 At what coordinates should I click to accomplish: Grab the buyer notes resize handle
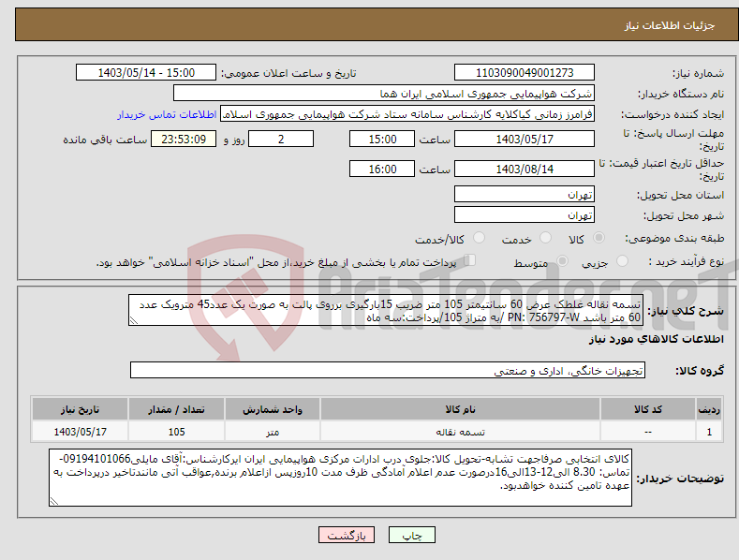pyautogui.click(x=54, y=502)
